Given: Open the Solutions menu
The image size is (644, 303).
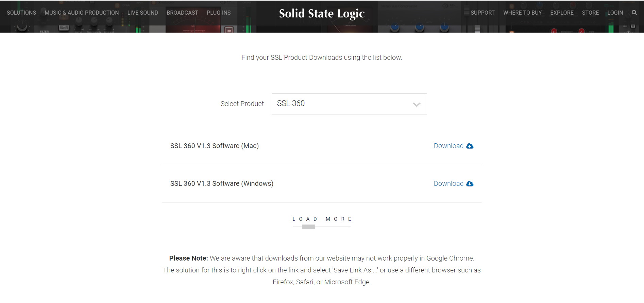Looking at the screenshot, I should 21,13.
